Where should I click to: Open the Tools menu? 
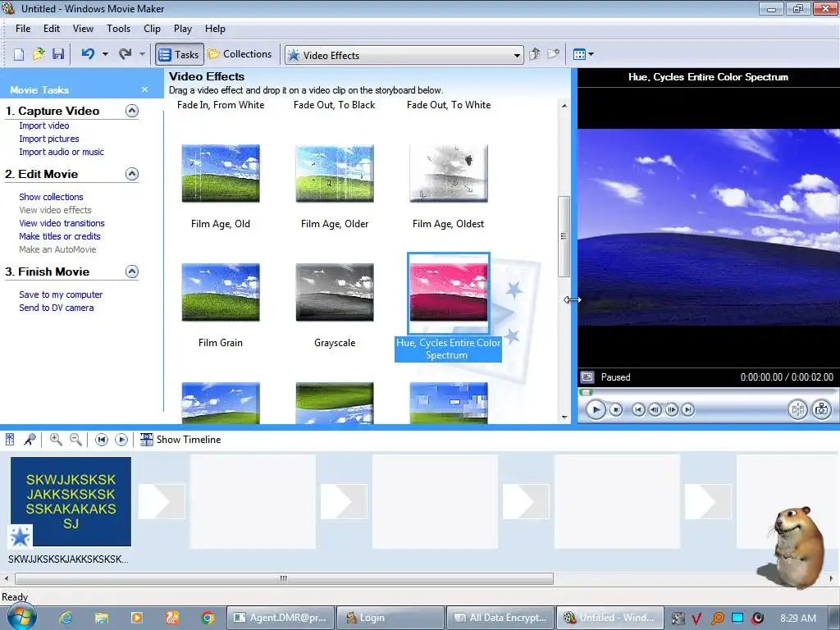118,29
